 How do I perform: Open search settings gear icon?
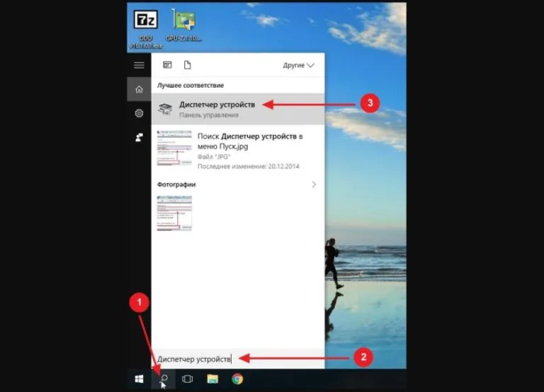139,113
